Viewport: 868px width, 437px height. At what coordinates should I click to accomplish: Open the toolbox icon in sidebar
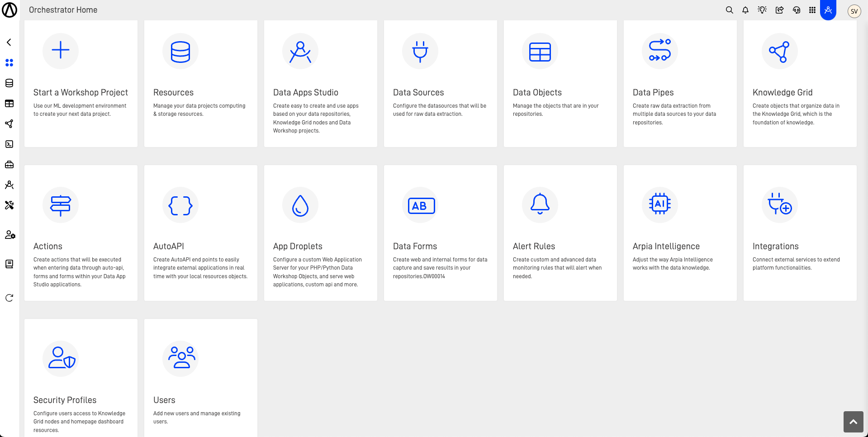point(9,164)
